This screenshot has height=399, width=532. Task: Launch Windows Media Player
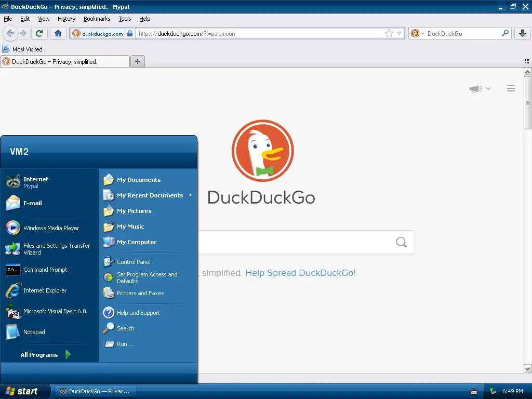point(49,228)
